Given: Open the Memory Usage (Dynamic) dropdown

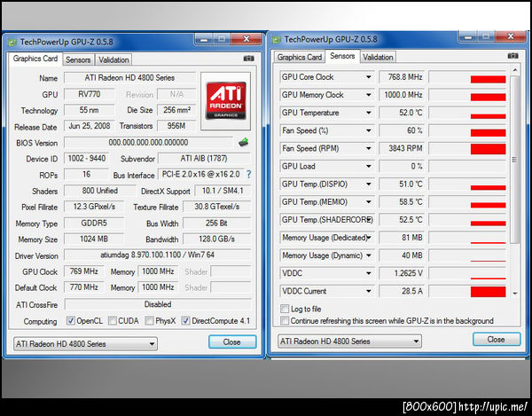Looking at the screenshot, I should (x=369, y=255).
